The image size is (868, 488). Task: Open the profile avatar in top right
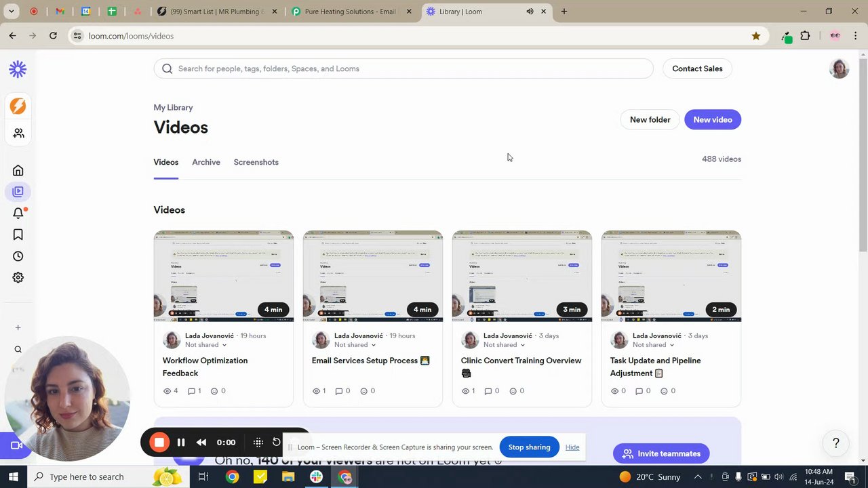coord(839,68)
